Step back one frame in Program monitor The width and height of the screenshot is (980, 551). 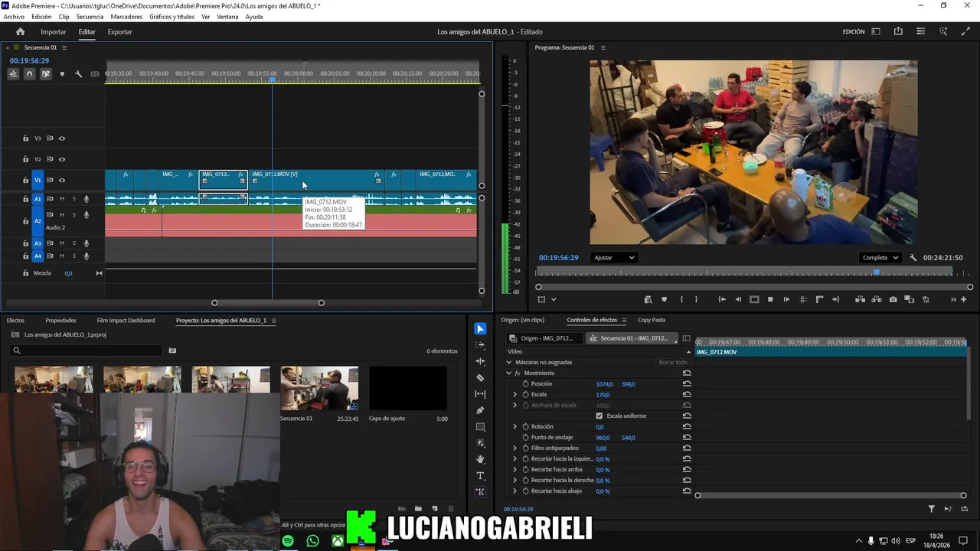coord(738,299)
